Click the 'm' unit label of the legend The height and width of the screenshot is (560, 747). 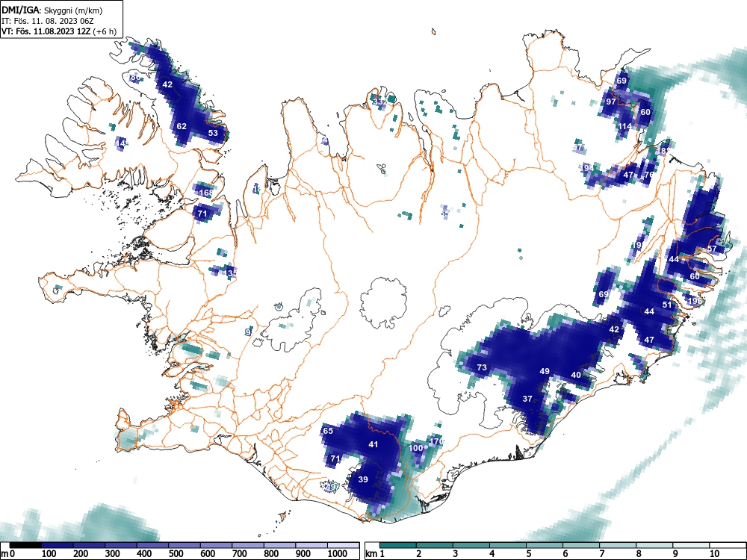coord(4,554)
